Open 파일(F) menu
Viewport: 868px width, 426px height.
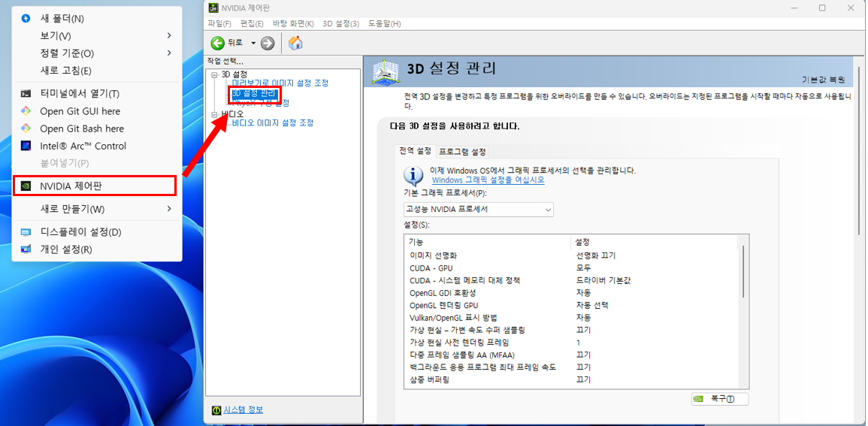219,24
